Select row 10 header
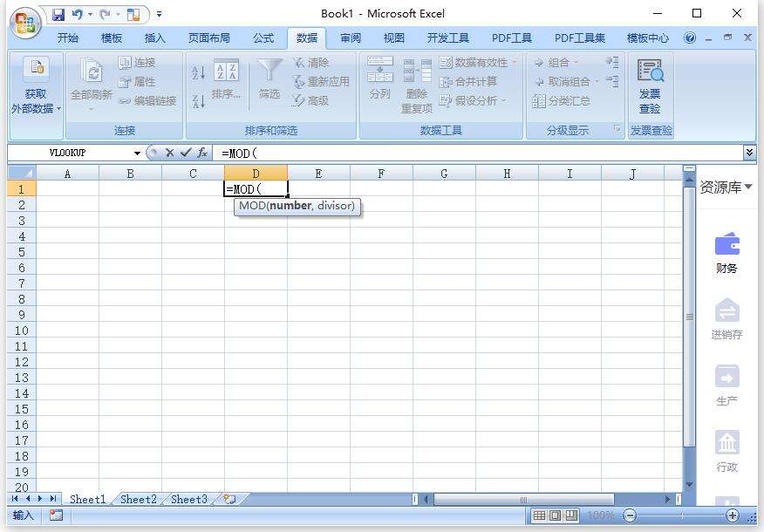The width and height of the screenshot is (764, 532). click(22, 331)
